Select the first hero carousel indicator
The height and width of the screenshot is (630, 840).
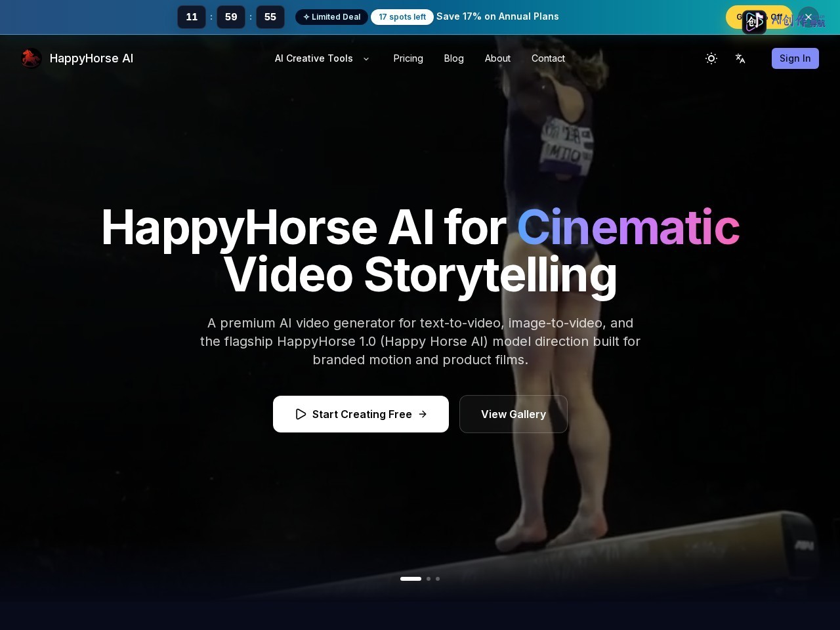pyautogui.click(x=411, y=579)
